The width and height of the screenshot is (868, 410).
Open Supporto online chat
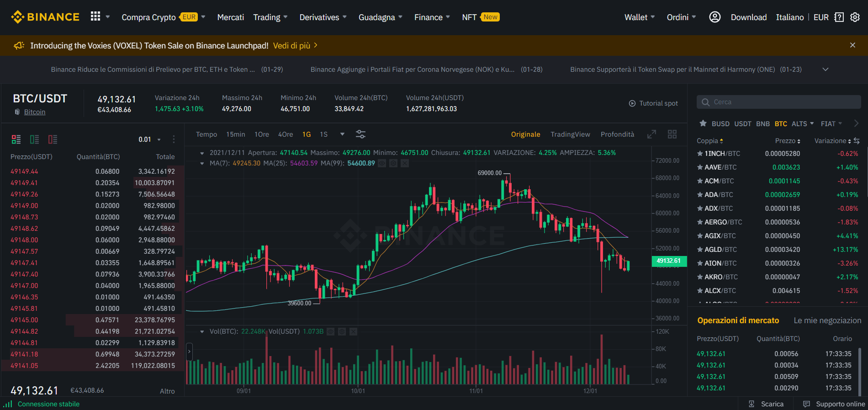834,404
